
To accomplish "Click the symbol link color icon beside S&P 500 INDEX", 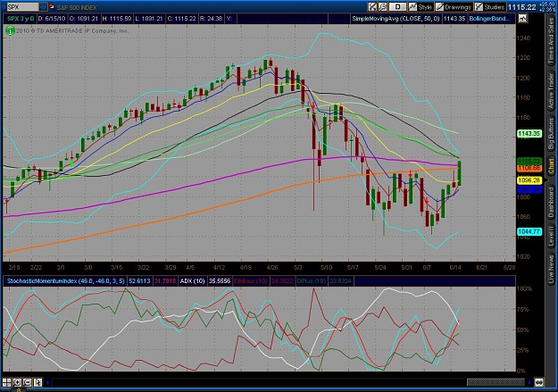I will tap(52, 6).
